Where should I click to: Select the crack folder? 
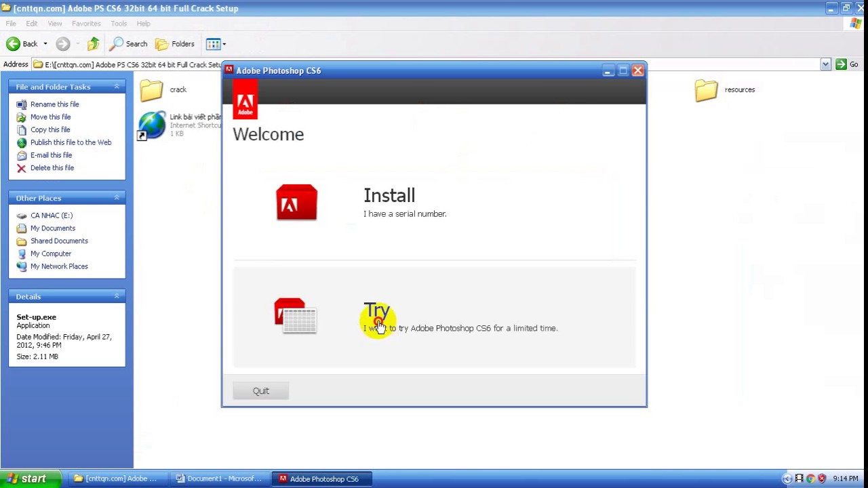(x=163, y=89)
